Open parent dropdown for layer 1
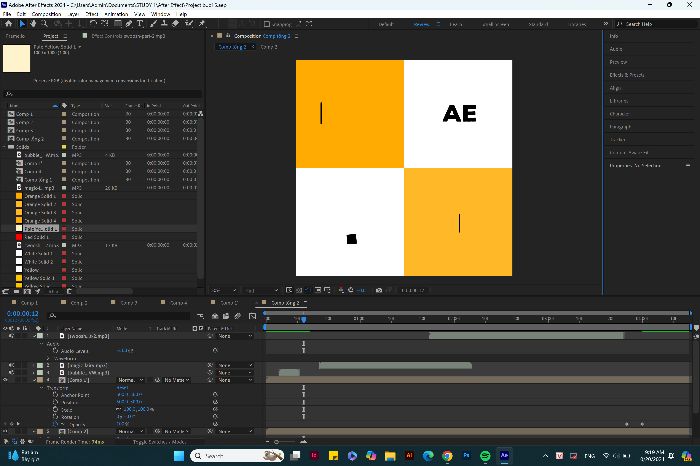The width and height of the screenshot is (700, 466). [235, 336]
